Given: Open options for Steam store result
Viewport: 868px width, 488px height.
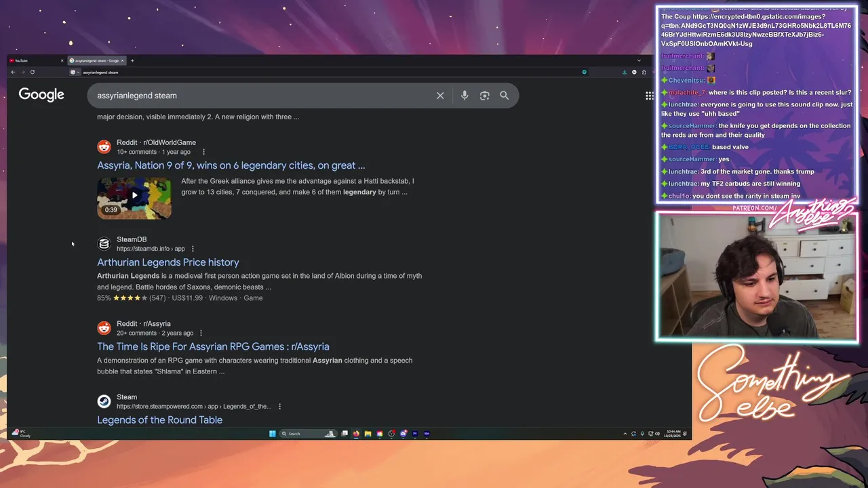Looking at the screenshot, I should tap(279, 407).
